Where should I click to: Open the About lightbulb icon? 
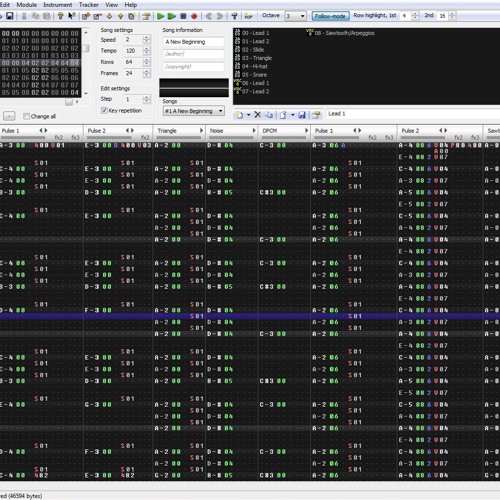(x=60, y=16)
